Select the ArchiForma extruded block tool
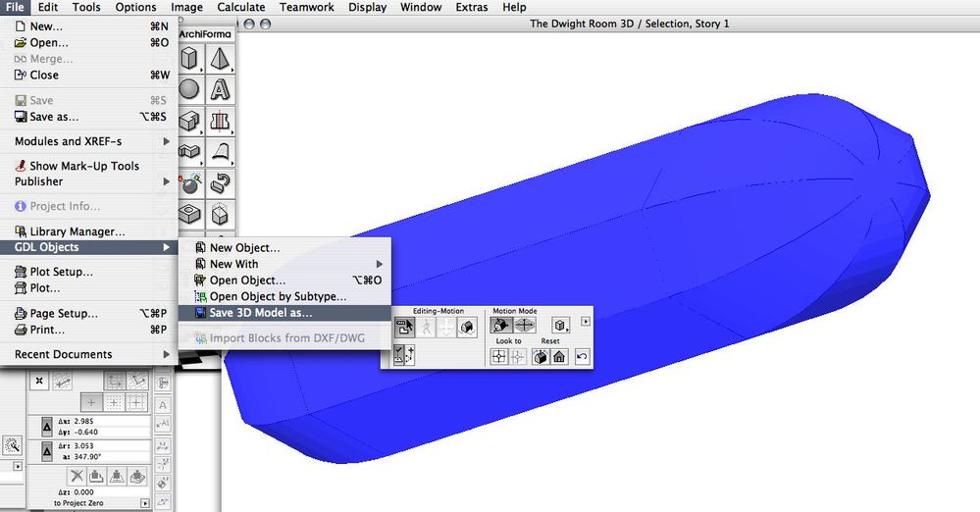This screenshot has width=980, height=512. (190, 121)
